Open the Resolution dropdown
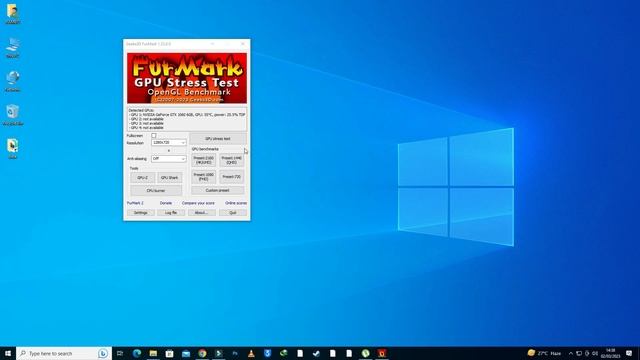Viewport: 640px width, 360px height. coord(169,142)
